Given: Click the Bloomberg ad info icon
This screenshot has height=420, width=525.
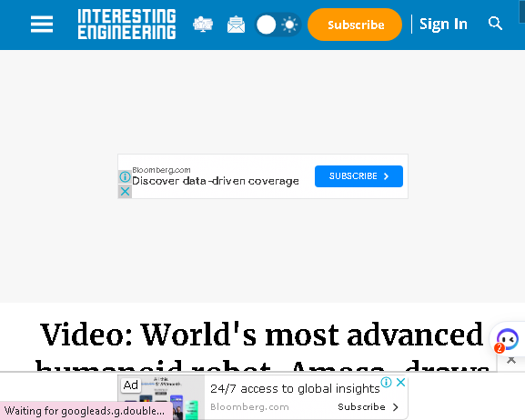Looking at the screenshot, I should (125, 176).
